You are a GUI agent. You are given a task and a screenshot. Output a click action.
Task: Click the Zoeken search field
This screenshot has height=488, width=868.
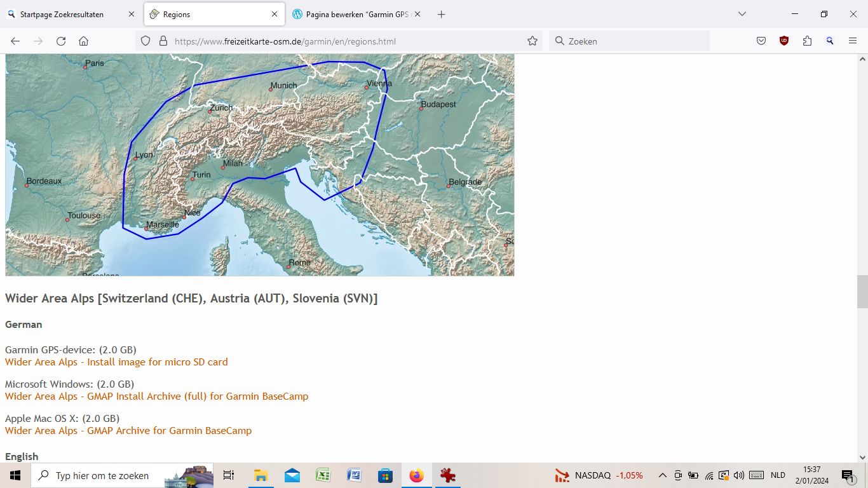[629, 41]
